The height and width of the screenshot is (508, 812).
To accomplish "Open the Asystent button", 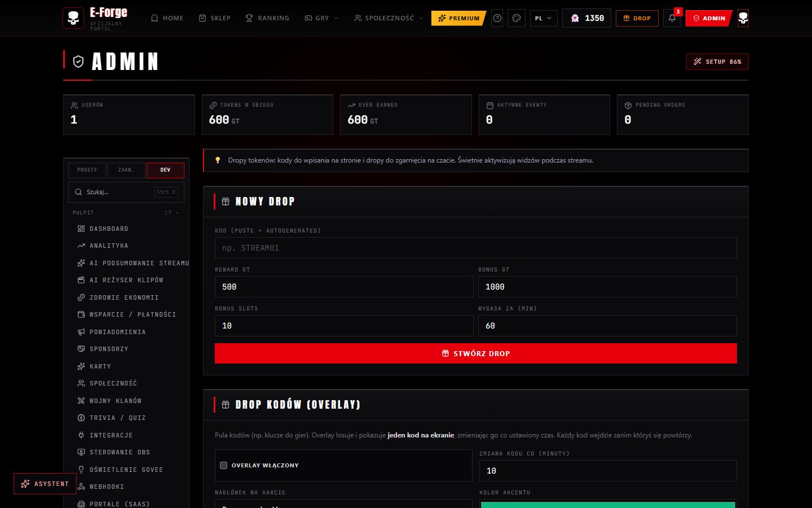I will click(x=45, y=484).
